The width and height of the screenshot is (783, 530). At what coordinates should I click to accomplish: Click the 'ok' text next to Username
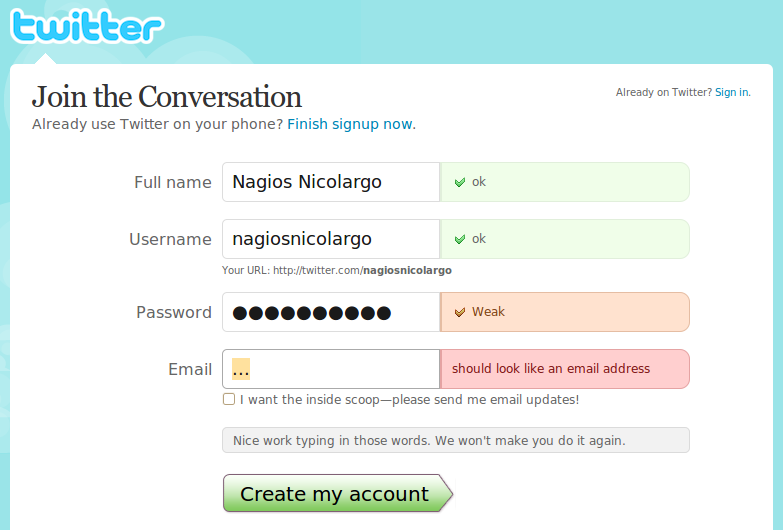[x=479, y=239]
